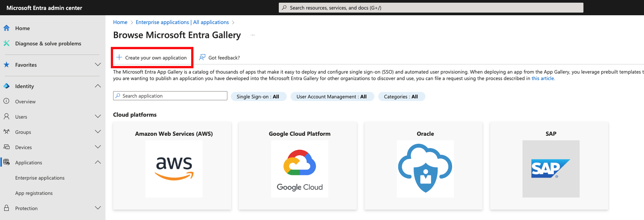Open the Single Sign-on filter

click(258, 97)
